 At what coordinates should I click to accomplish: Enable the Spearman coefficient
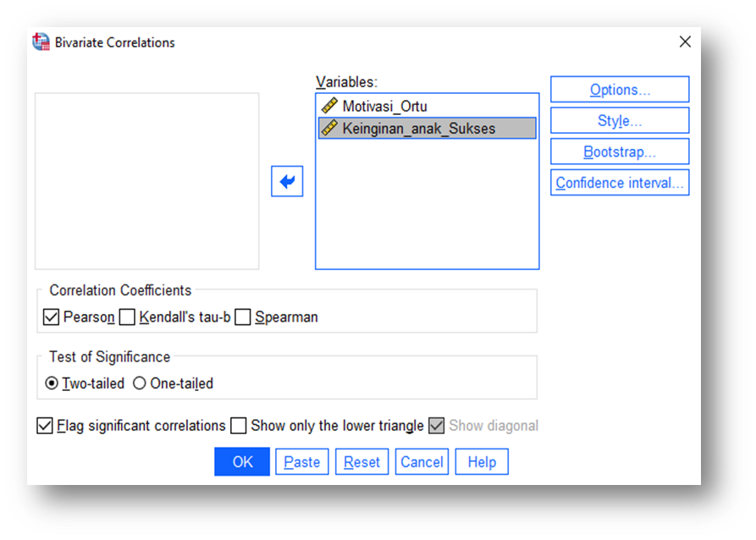click(x=243, y=317)
